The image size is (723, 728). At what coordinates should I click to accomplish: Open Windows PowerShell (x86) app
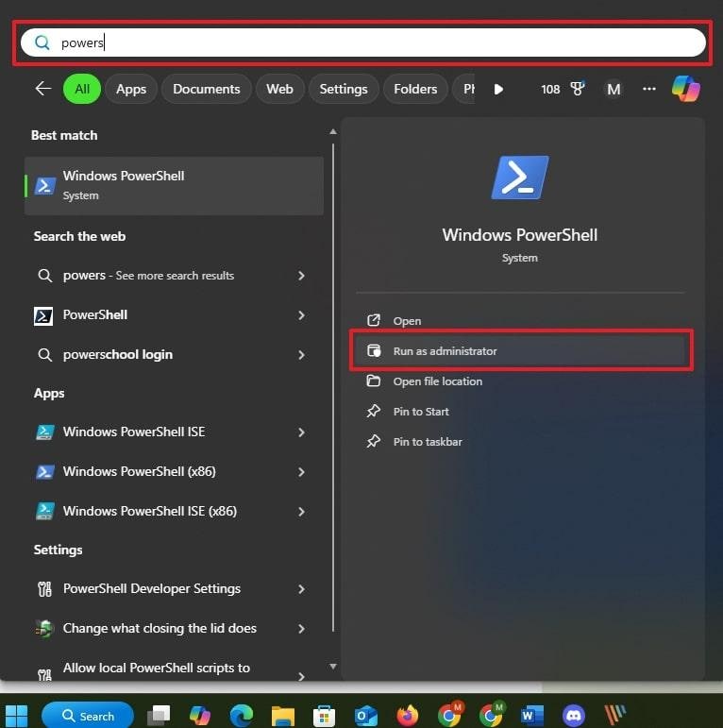[x=139, y=472]
